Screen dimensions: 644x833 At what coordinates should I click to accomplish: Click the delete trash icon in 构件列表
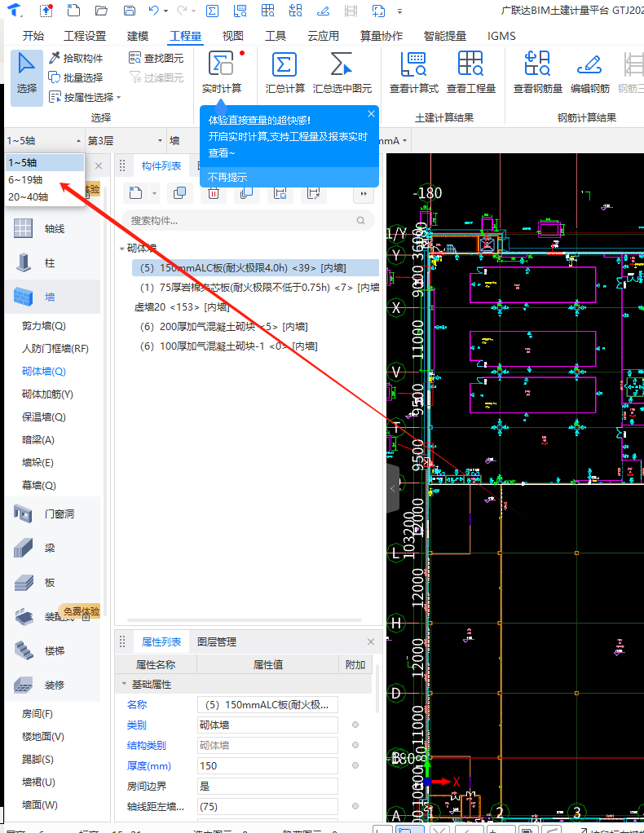pos(213,193)
